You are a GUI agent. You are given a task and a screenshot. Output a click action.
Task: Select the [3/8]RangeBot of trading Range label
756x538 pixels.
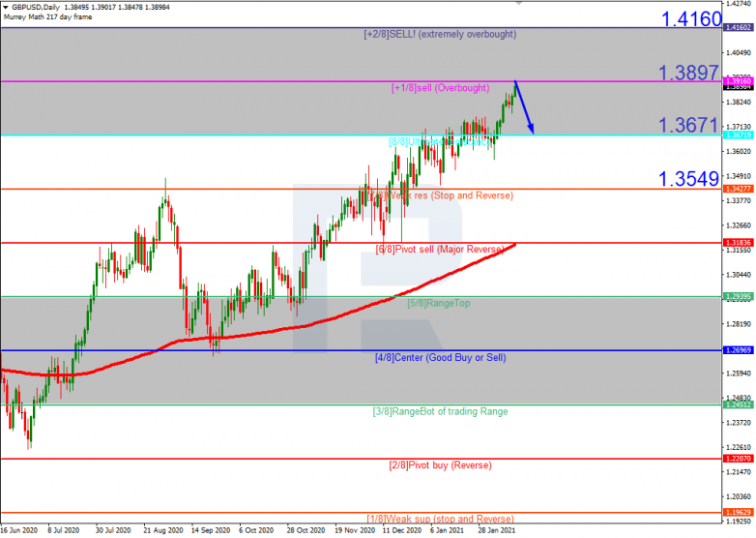click(x=440, y=411)
